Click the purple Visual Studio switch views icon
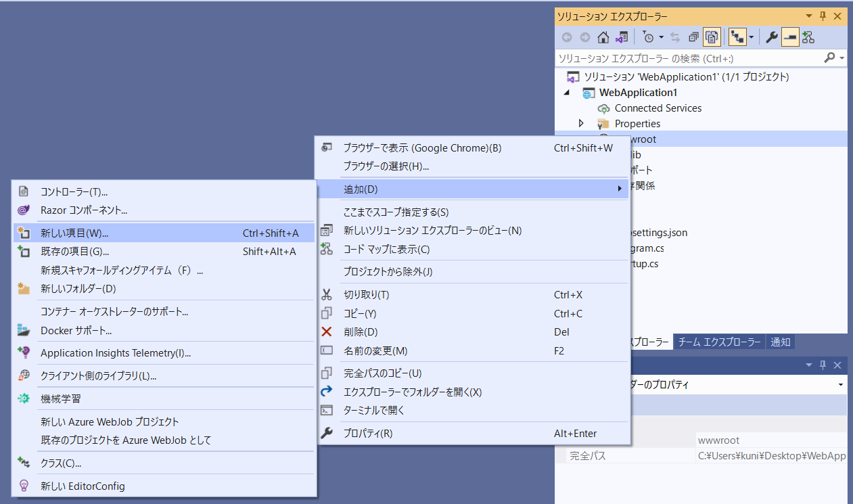Image resolution: width=853 pixels, height=504 pixels. click(x=621, y=38)
